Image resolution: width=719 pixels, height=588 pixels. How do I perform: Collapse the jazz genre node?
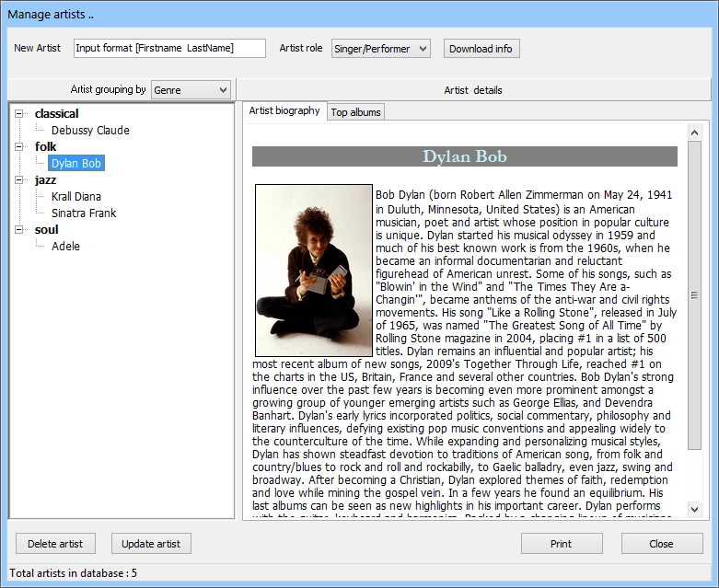18,180
